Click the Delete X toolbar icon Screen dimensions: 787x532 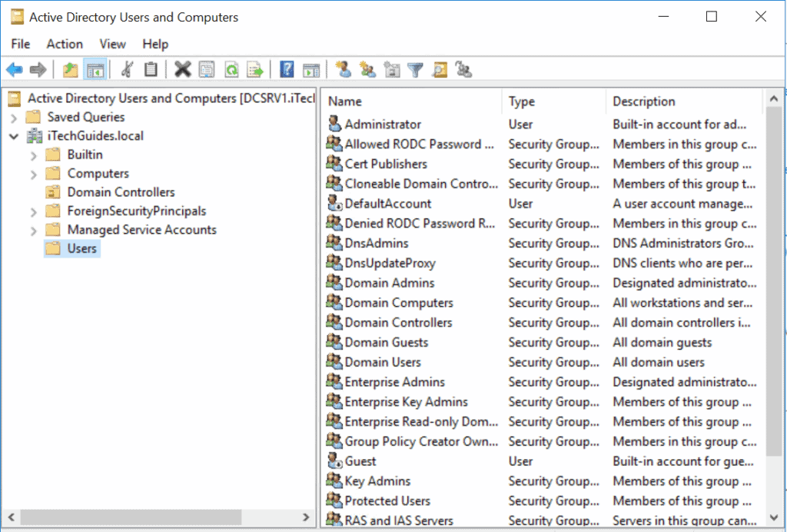click(x=183, y=70)
